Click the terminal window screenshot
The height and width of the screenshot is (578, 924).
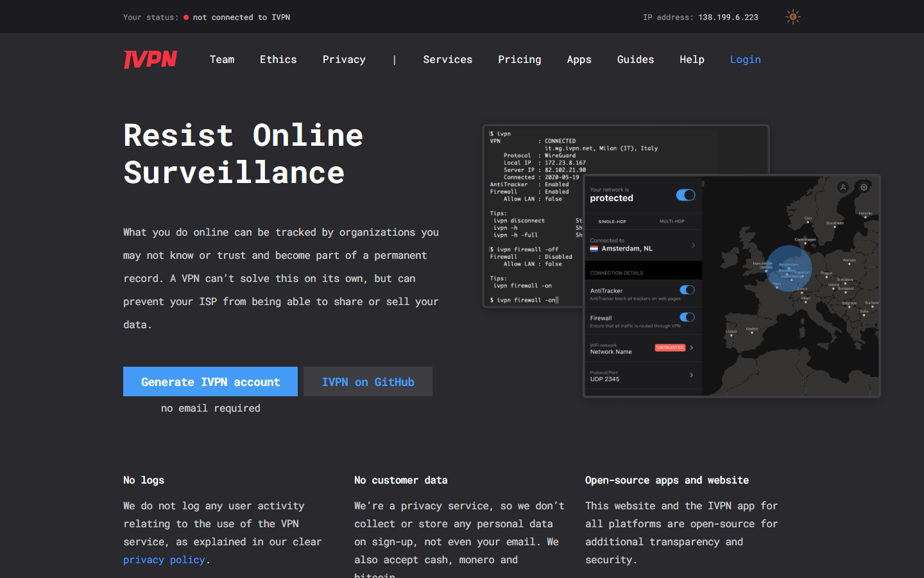(534, 216)
